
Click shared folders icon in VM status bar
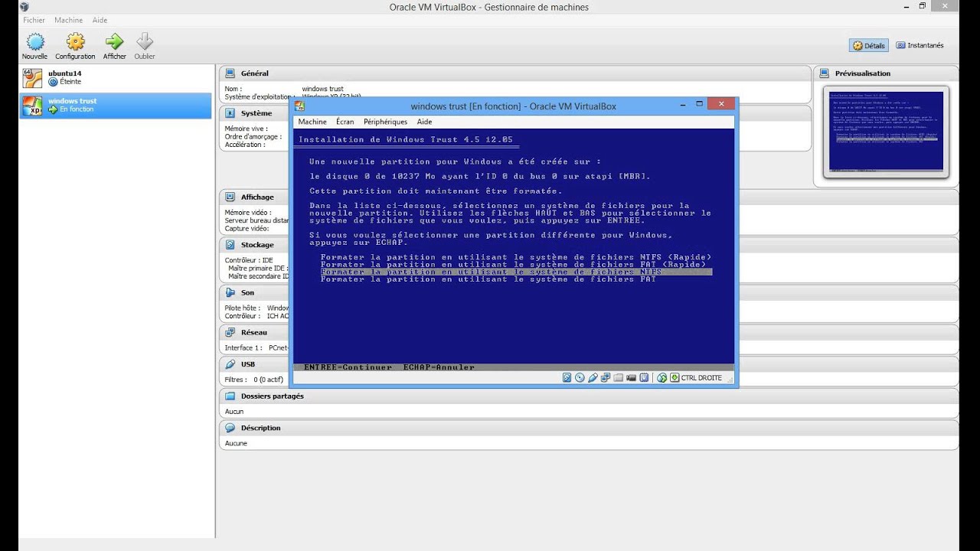[619, 378]
